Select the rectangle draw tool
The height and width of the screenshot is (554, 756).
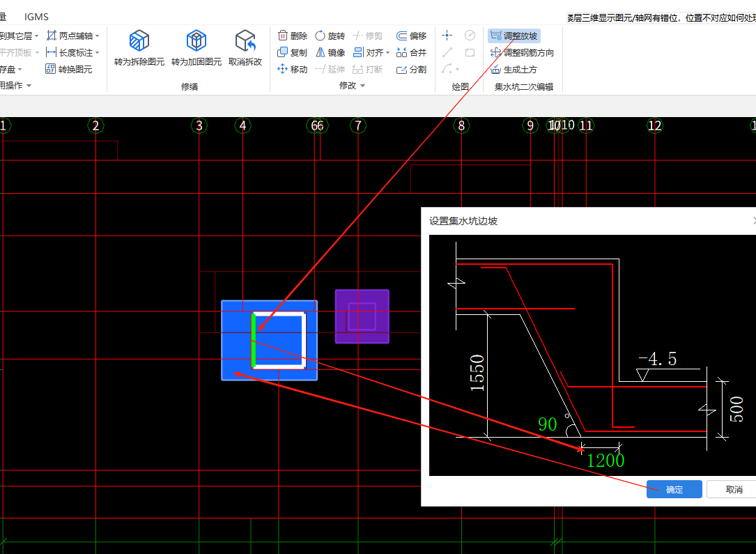coord(470,52)
